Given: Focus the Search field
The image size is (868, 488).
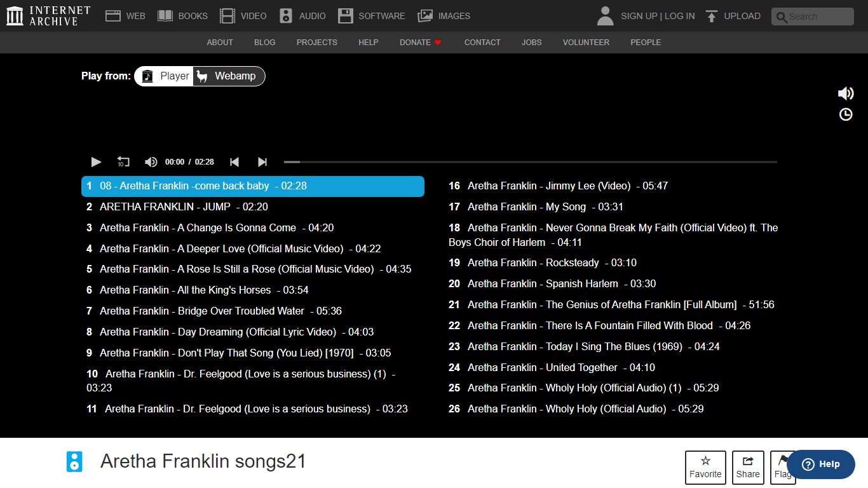Looking at the screenshot, I should tap(813, 17).
